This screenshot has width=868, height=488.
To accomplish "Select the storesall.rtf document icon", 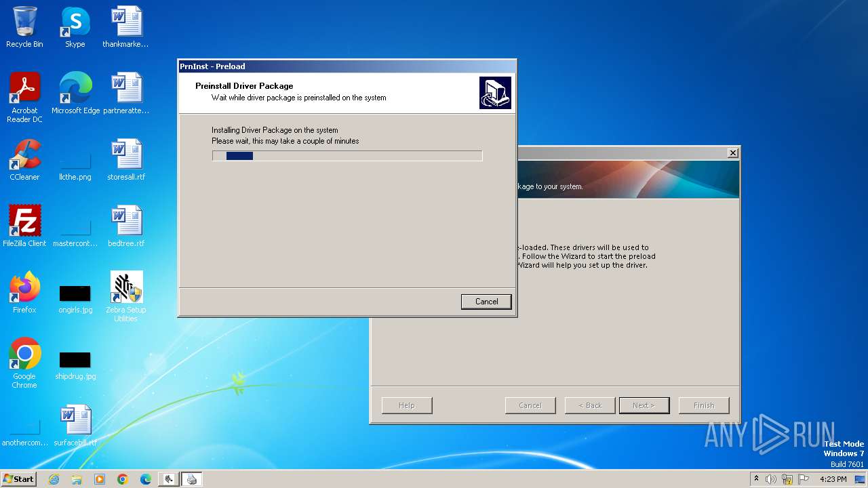I will (x=125, y=160).
